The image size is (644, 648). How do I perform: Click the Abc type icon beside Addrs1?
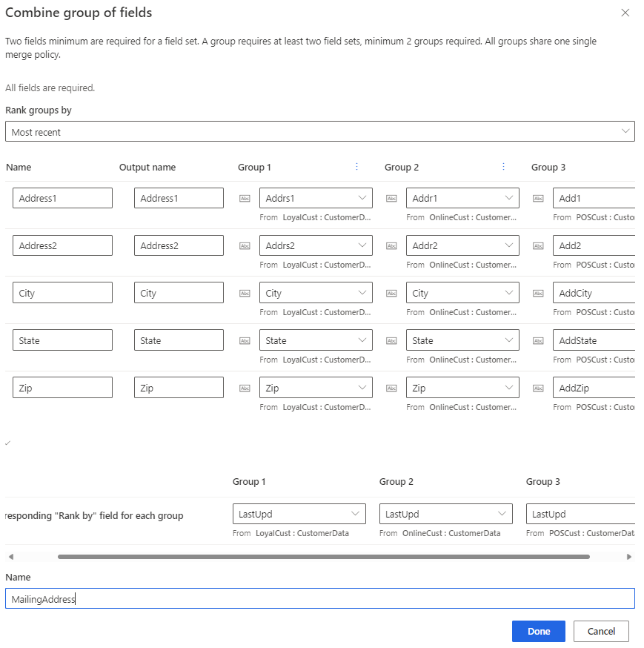coord(245,198)
